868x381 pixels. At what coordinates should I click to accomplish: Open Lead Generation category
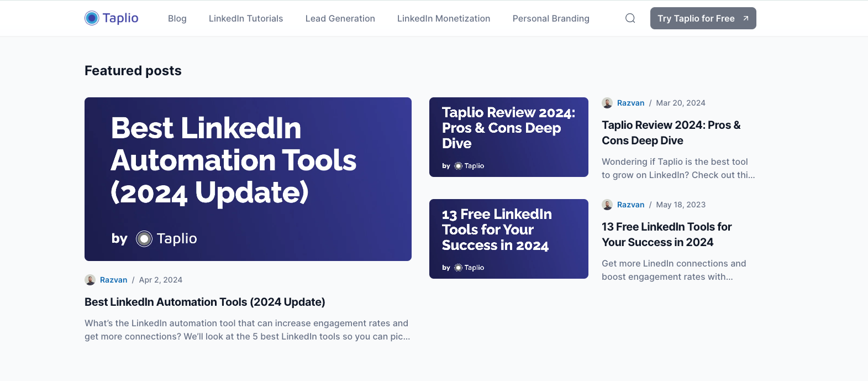pos(340,18)
